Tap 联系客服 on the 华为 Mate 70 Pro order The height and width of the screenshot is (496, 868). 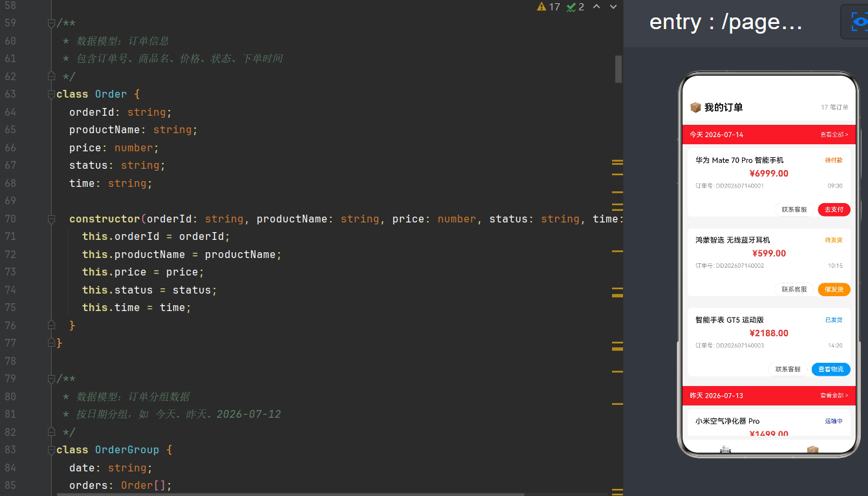(x=794, y=210)
